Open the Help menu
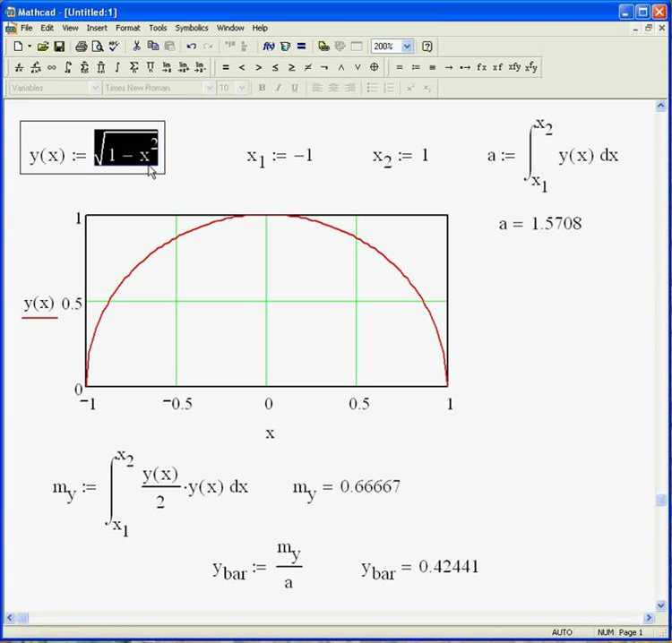The height and width of the screenshot is (643, 672). tap(260, 28)
